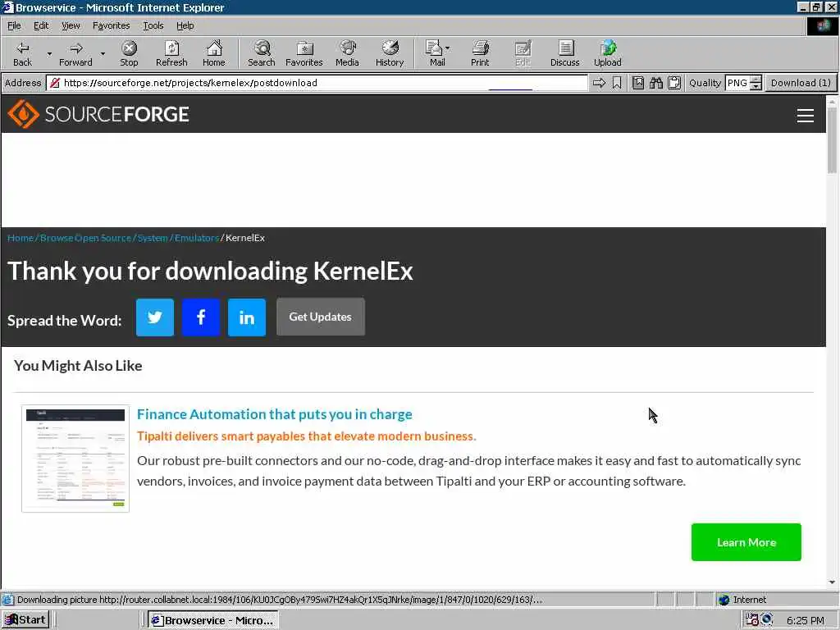This screenshot has width=840, height=630.
Task: Open the Windows Start button
Action: (25, 620)
